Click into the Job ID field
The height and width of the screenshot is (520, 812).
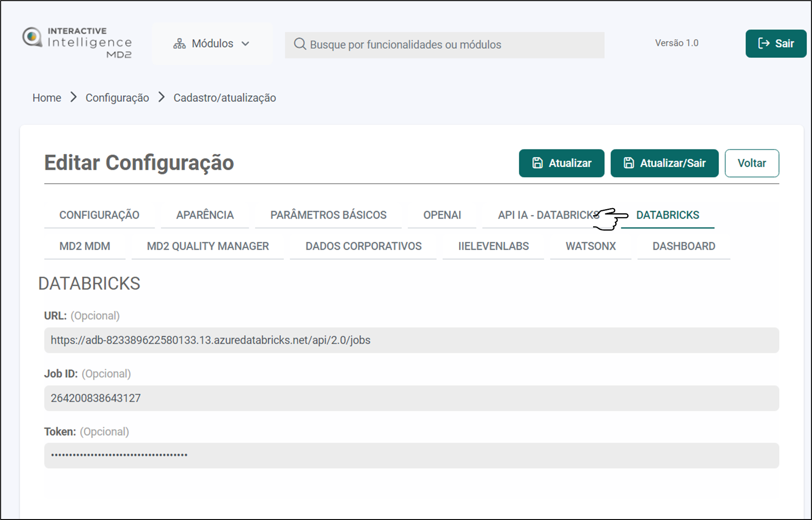click(x=411, y=398)
